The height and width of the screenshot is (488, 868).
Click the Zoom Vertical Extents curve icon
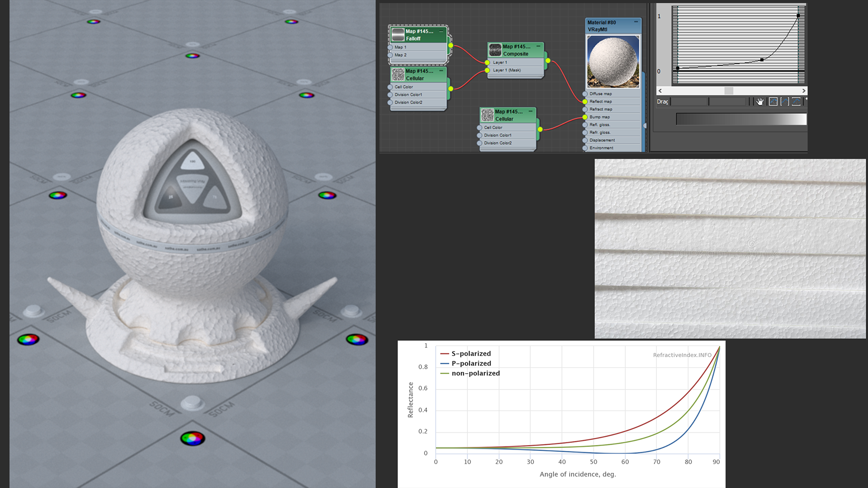(796, 102)
